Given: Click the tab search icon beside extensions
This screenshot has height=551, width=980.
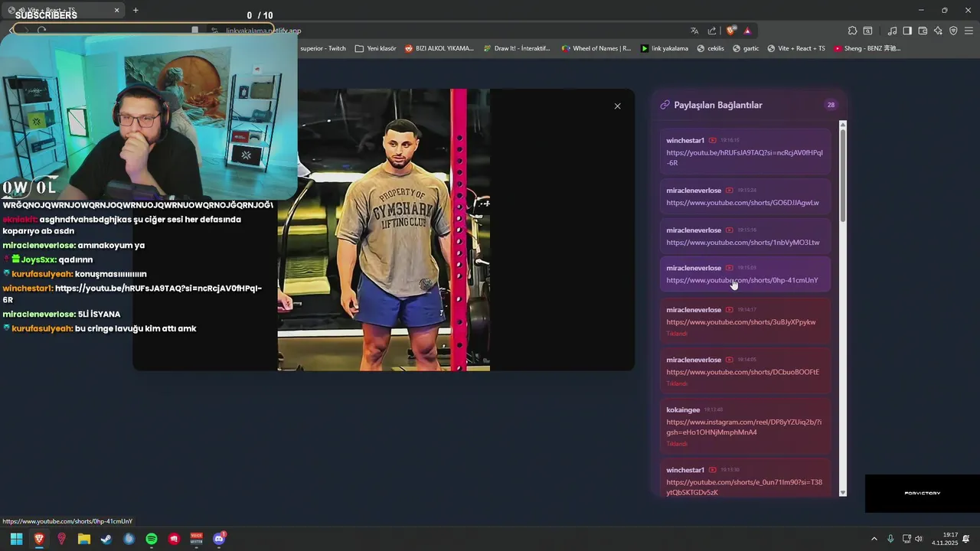Looking at the screenshot, I should (x=867, y=31).
